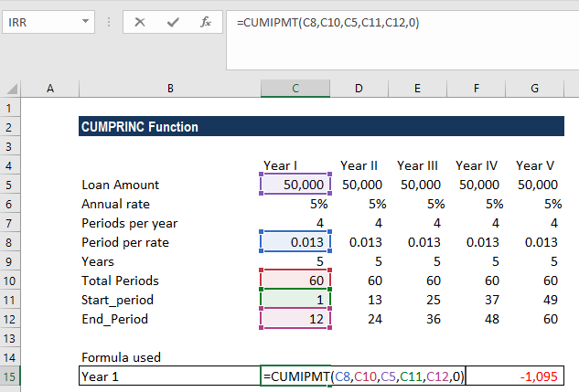579x392 pixels.
Task: Select column B header
Action: pos(170,89)
